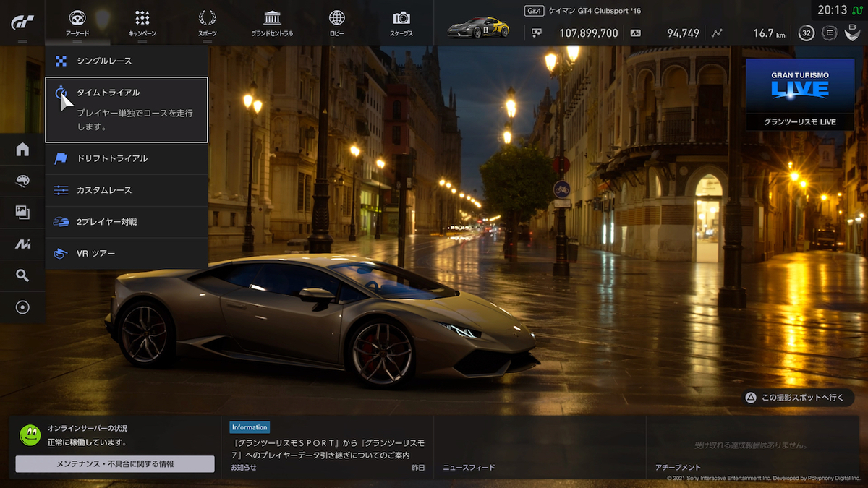Click the credits value 107,899,700

click(589, 33)
